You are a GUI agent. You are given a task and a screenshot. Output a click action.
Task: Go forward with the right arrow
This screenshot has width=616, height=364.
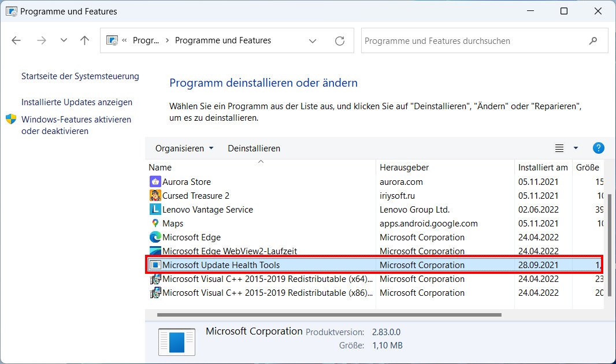pyautogui.click(x=41, y=40)
